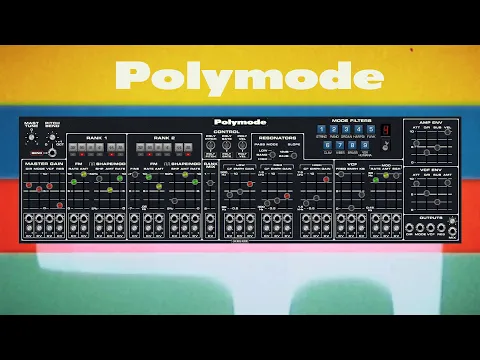Click the DIR output jack
Viewport: 480px width, 360px height.
pos(409,228)
